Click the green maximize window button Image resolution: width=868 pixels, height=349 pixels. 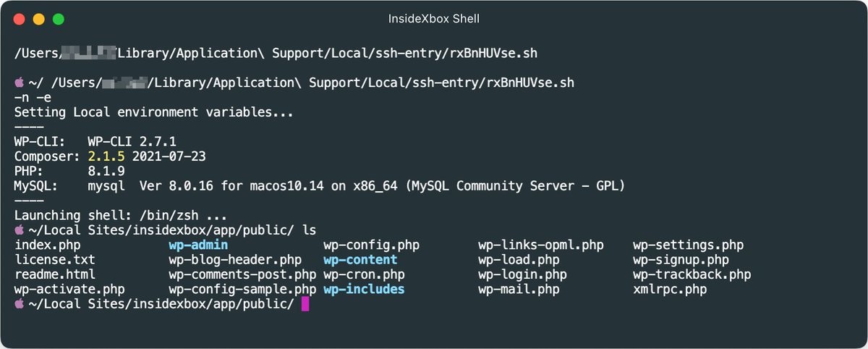59,19
